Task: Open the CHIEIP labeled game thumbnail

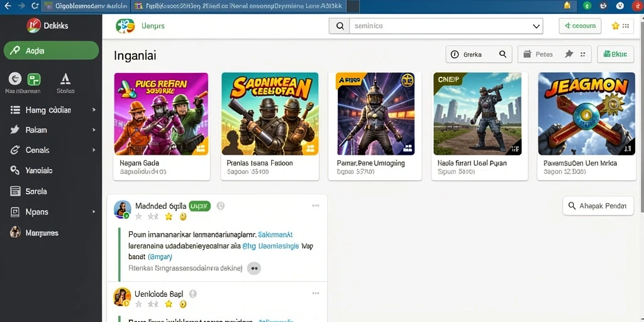Action: click(x=477, y=114)
